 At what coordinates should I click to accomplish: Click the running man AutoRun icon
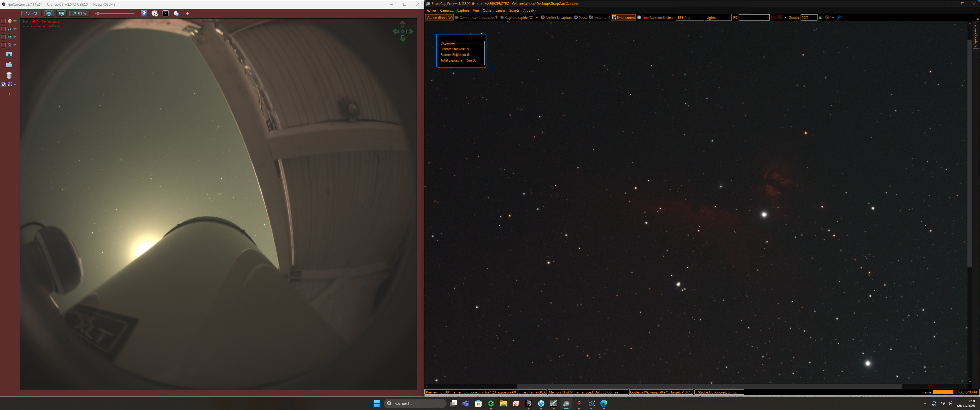pos(144,13)
